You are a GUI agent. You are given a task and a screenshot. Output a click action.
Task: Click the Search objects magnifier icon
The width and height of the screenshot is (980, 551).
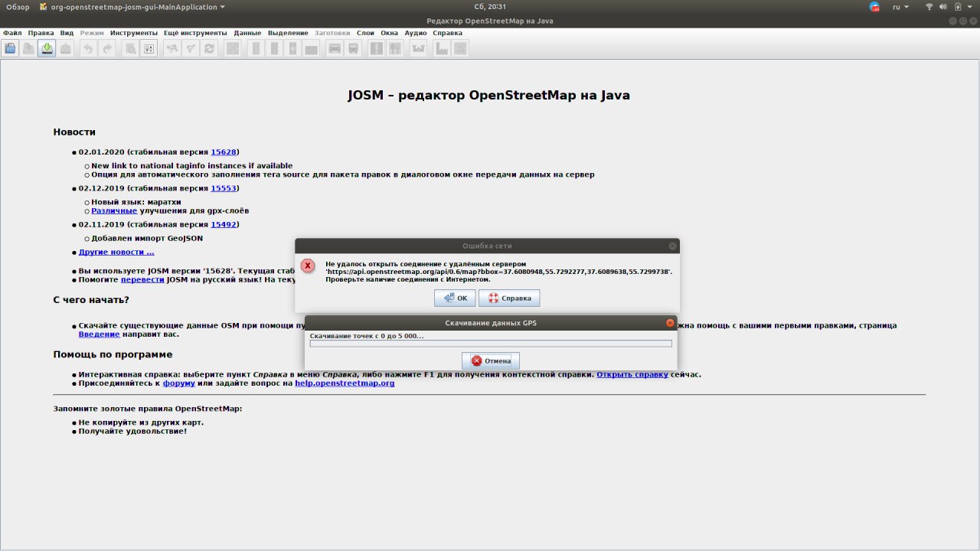(x=130, y=49)
